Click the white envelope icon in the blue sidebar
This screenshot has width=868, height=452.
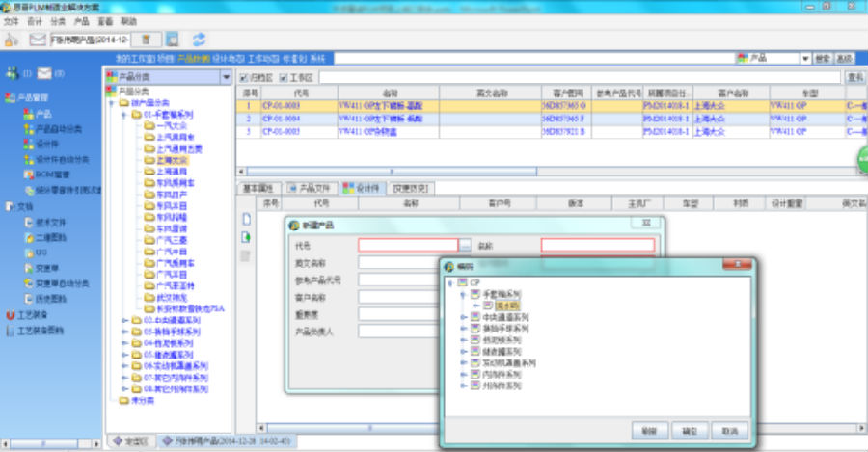pos(44,73)
